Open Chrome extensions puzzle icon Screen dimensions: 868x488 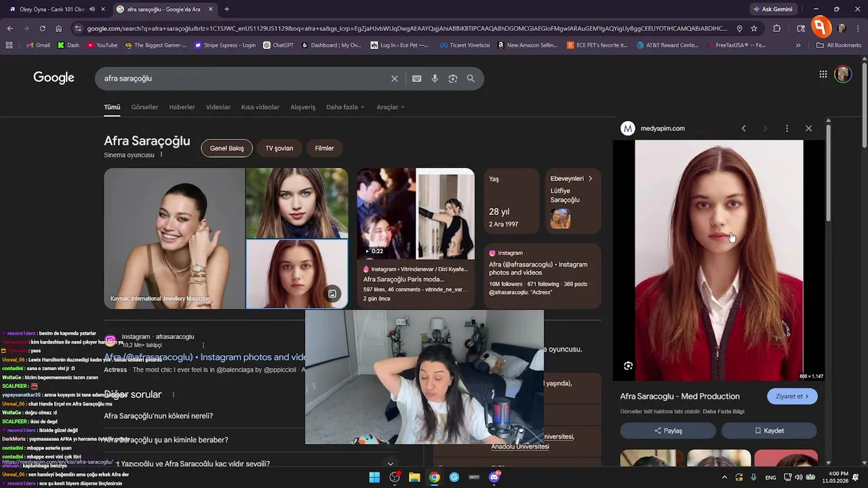[777, 28]
